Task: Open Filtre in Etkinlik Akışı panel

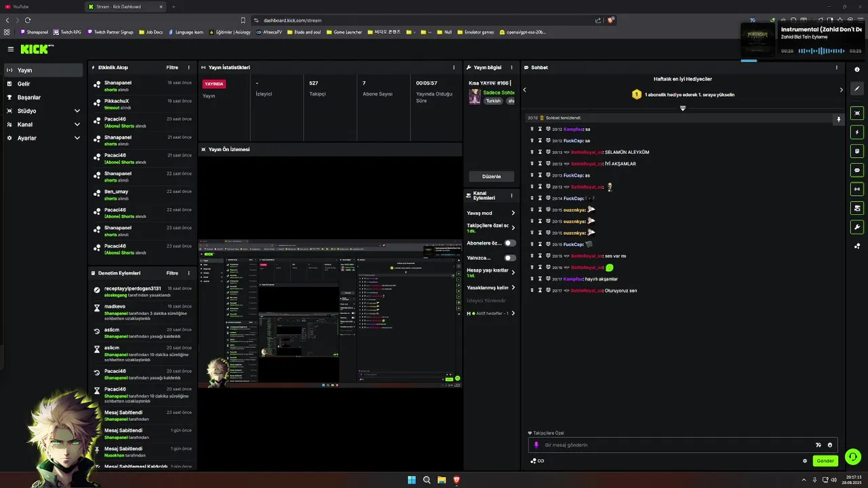Action: [172, 68]
